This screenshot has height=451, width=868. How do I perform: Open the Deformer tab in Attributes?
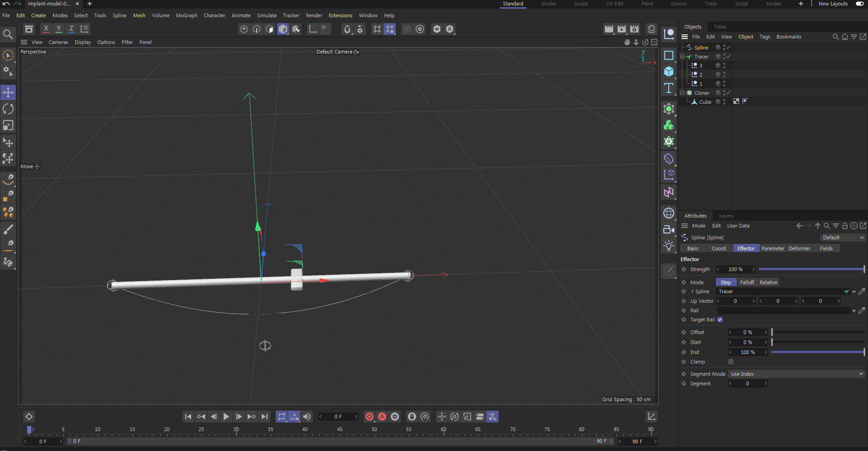[800, 248]
